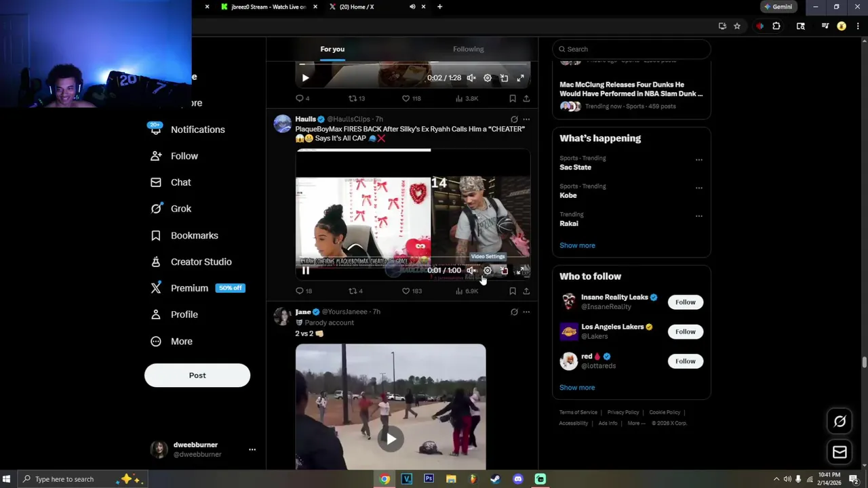Open Photoshop from the Windows taskbar

[429, 479]
